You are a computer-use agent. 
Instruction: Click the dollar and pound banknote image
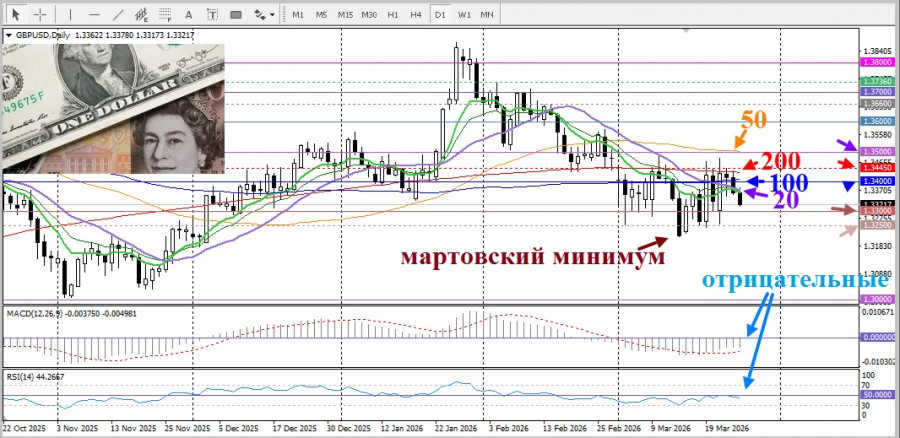tap(113, 108)
